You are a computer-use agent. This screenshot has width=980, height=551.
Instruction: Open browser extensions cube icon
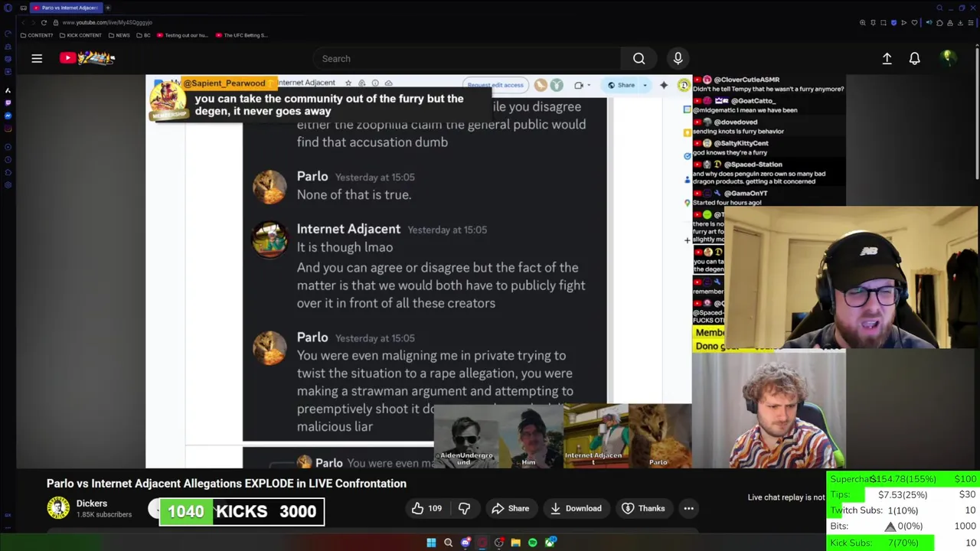[x=939, y=23]
